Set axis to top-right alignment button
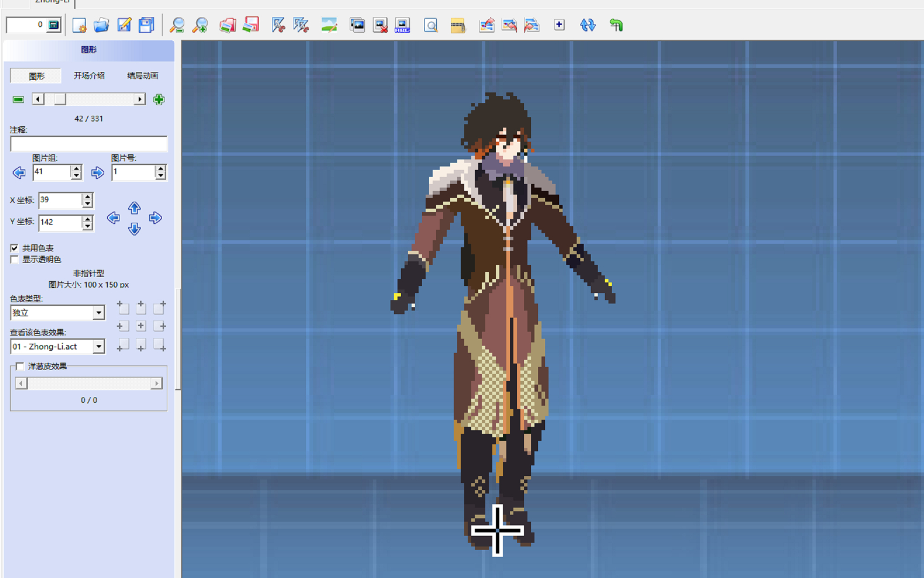 pyautogui.click(x=159, y=307)
